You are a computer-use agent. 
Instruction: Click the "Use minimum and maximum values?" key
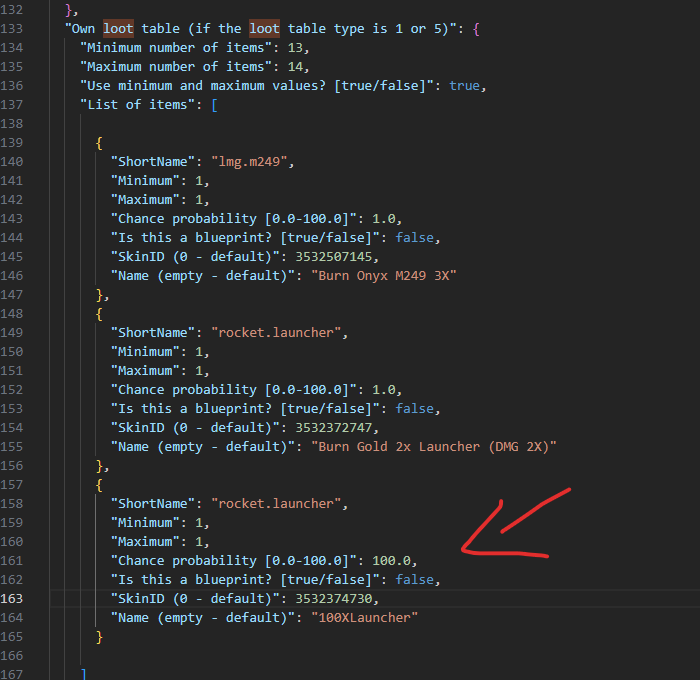tap(257, 86)
